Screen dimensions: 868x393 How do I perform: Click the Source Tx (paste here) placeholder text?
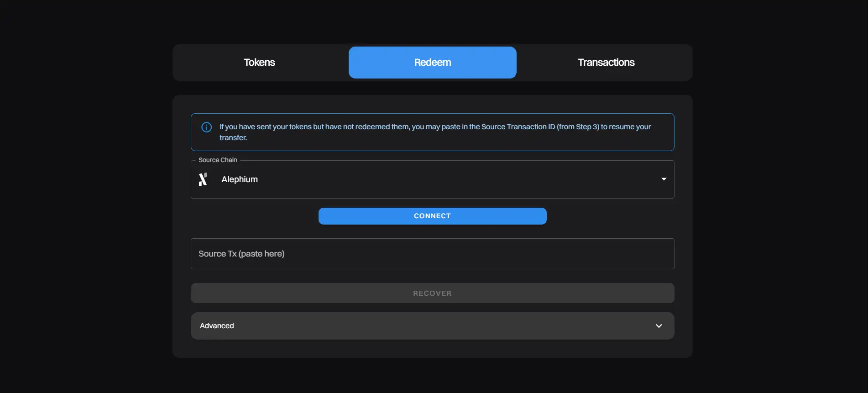coord(241,254)
